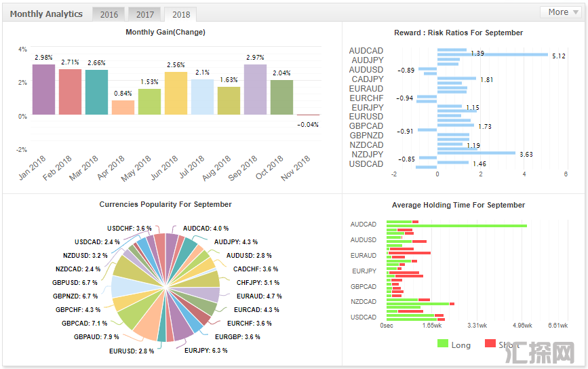
Task: Click the Apr 2018 0.84% bar
Action: 123,107
